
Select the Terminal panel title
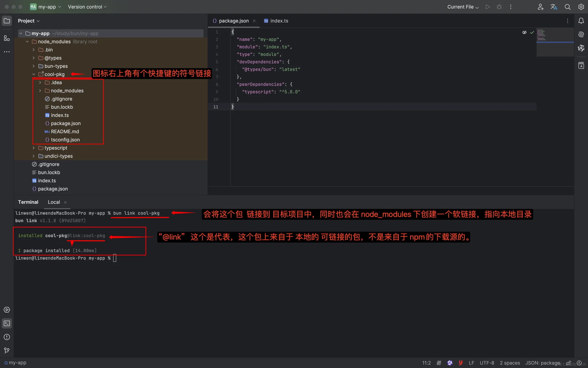[28, 202]
